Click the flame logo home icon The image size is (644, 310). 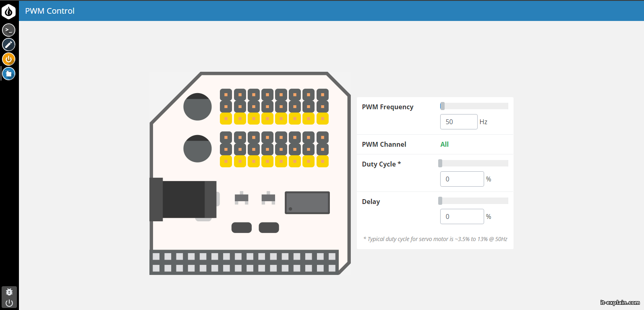8,11
